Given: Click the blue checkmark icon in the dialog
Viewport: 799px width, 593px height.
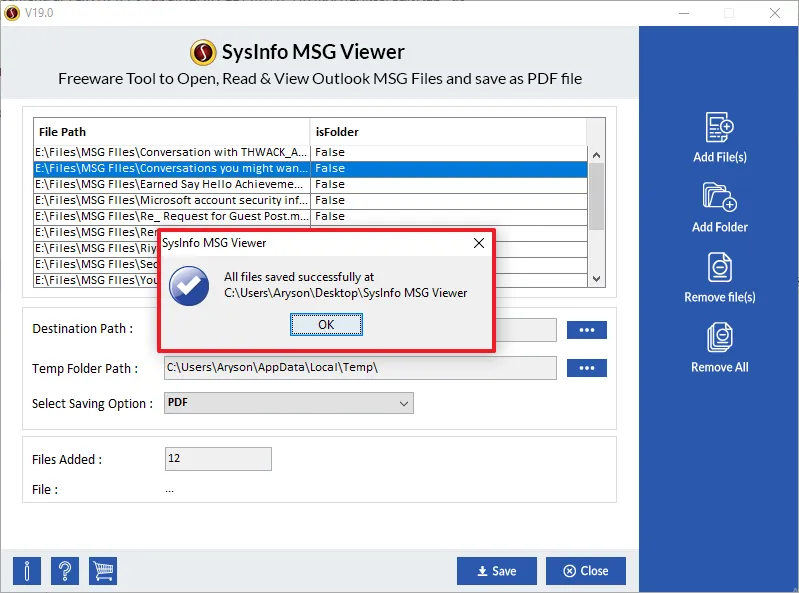Looking at the screenshot, I should (189, 286).
